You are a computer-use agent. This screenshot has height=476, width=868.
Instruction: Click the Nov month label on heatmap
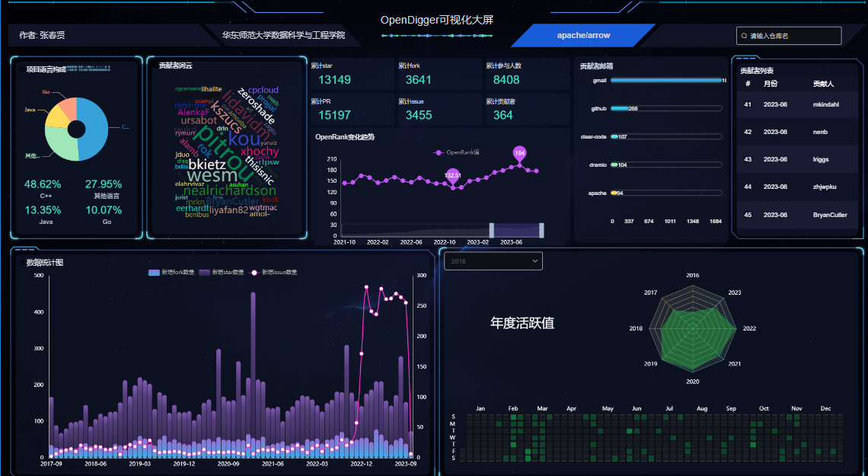click(796, 408)
